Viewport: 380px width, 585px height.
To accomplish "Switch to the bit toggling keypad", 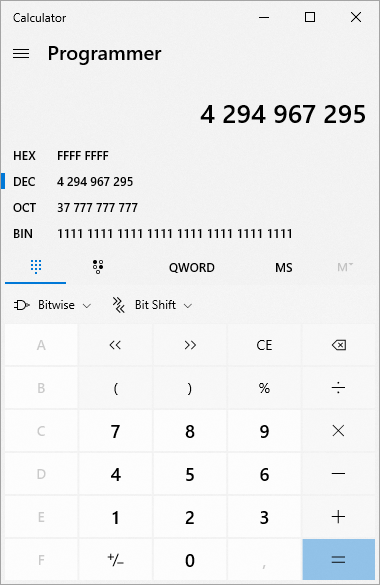I will coord(98,267).
